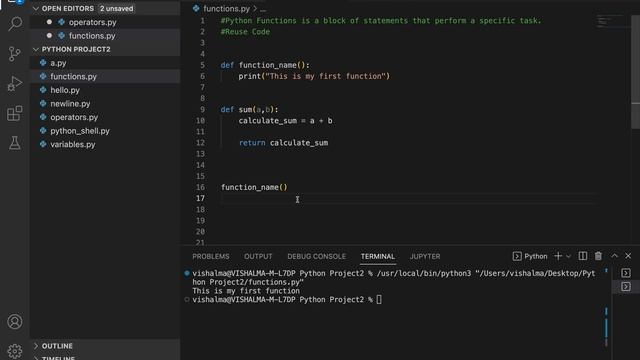Click the function_name() call on line 16
This screenshot has width=640, height=360.
tap(254, 187)
